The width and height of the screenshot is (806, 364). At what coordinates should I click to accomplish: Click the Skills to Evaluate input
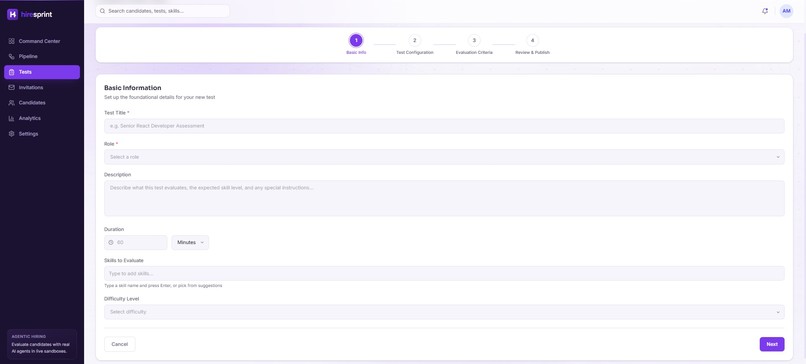point(444,274)
